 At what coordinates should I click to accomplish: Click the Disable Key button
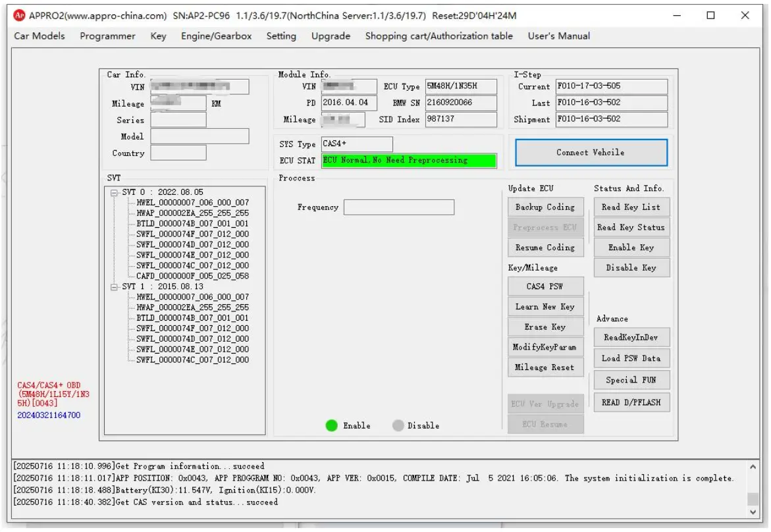631,267
